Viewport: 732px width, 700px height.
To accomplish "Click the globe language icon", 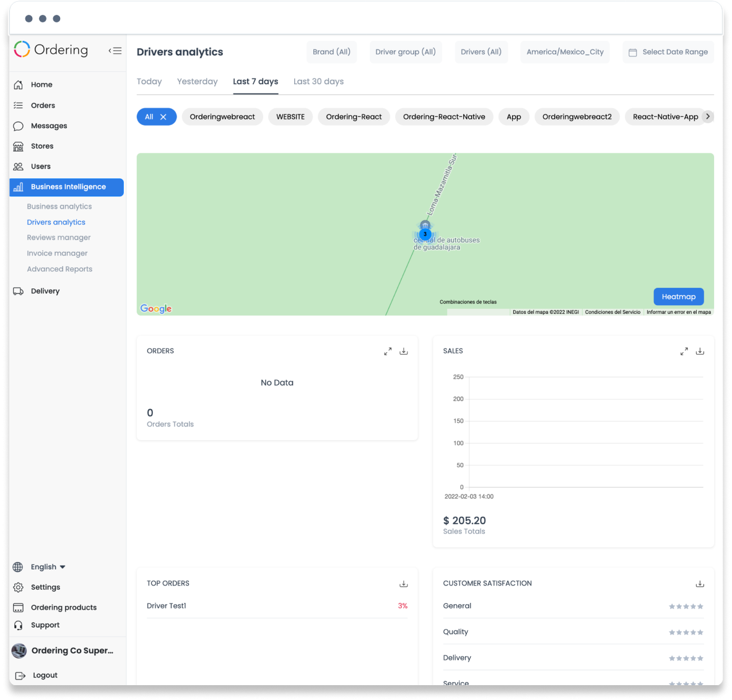I will (18, 567).
